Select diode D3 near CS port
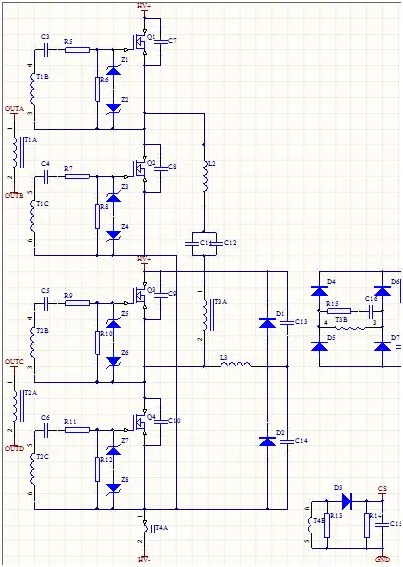The width and height of the screenshot is (403, 567). coord(347,501)
